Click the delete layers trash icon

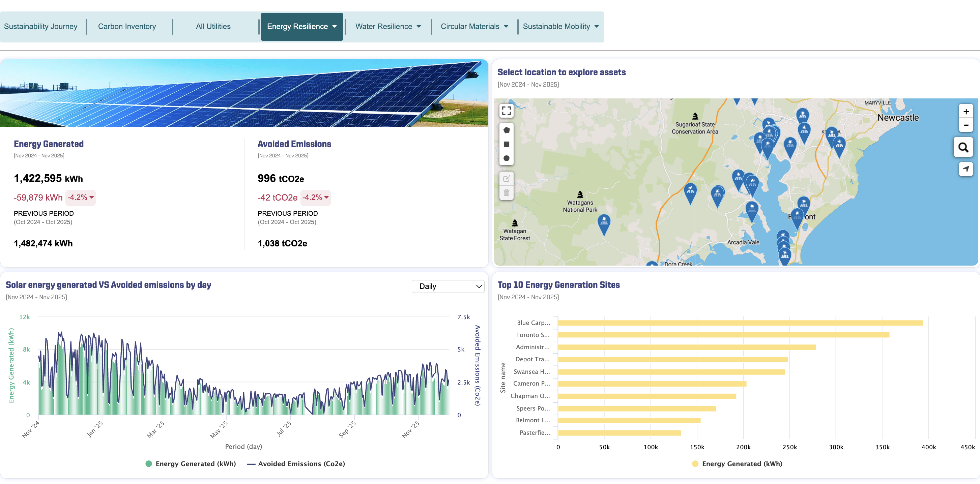507,193
